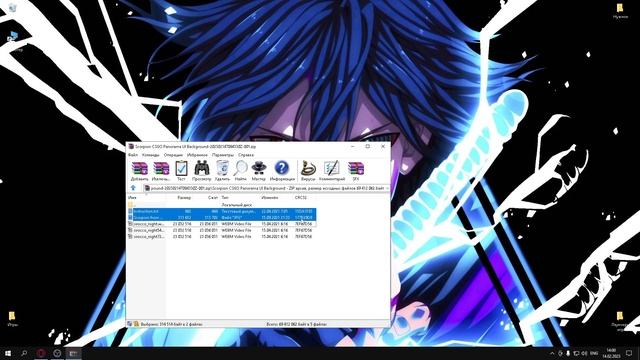This screenshot has height=360, width=640.
Task: Click the Вирусы (virus scan) icon
Action: pyautogui.click(x=308, y=171)
